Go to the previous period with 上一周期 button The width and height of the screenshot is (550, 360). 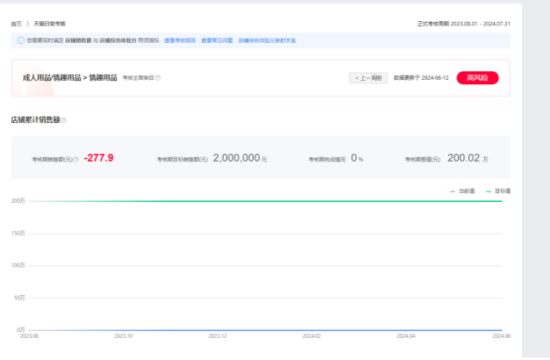pyautogui.click(x=368, y=78)
